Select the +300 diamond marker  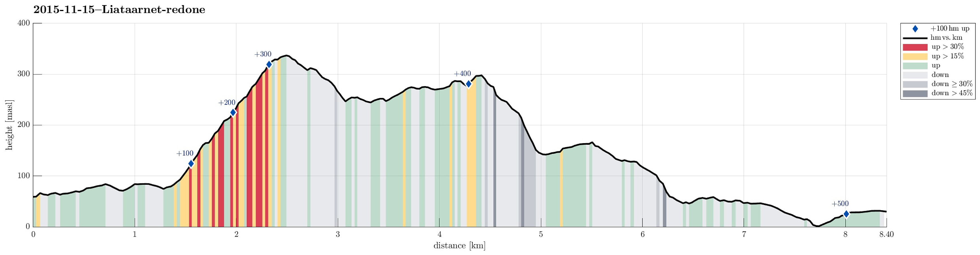click(269, 65)
